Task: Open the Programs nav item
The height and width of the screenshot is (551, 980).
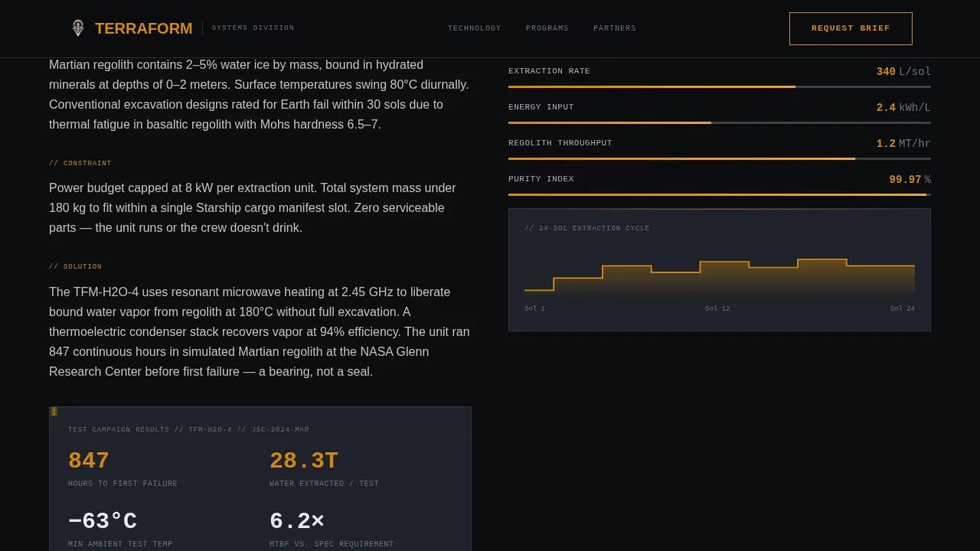Action: tap(547, 28)
